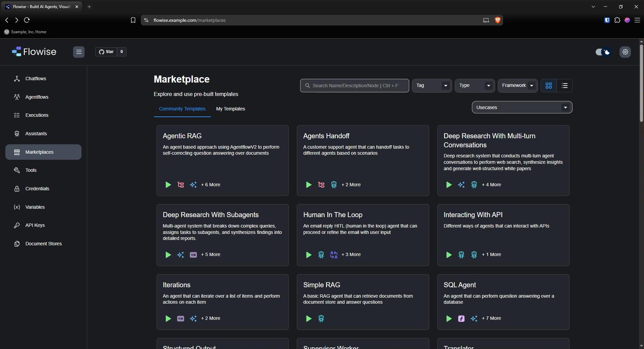Open Document Stores page
644x349 pixels.
tap(43, 244)
